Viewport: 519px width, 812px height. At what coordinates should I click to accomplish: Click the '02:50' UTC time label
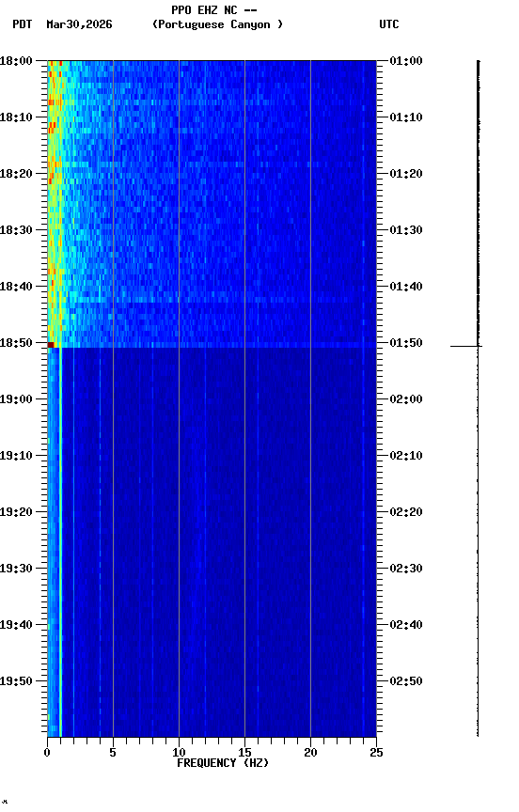(406, 681)
